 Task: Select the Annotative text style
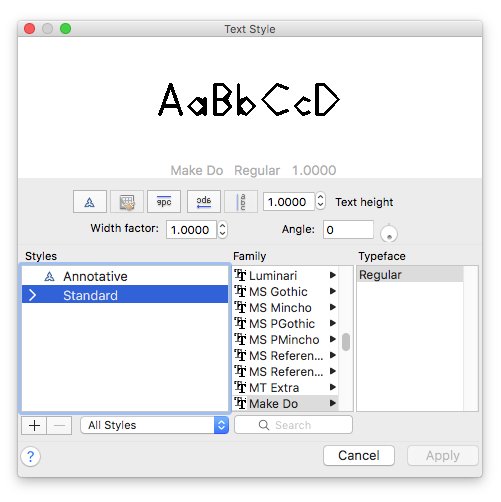pyautogui.click(x=125, y=276)
